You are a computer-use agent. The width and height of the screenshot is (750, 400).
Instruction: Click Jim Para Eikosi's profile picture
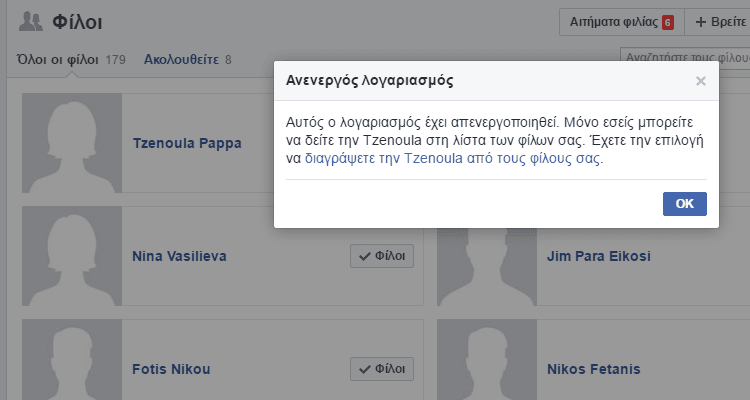[x=487, y=267]
